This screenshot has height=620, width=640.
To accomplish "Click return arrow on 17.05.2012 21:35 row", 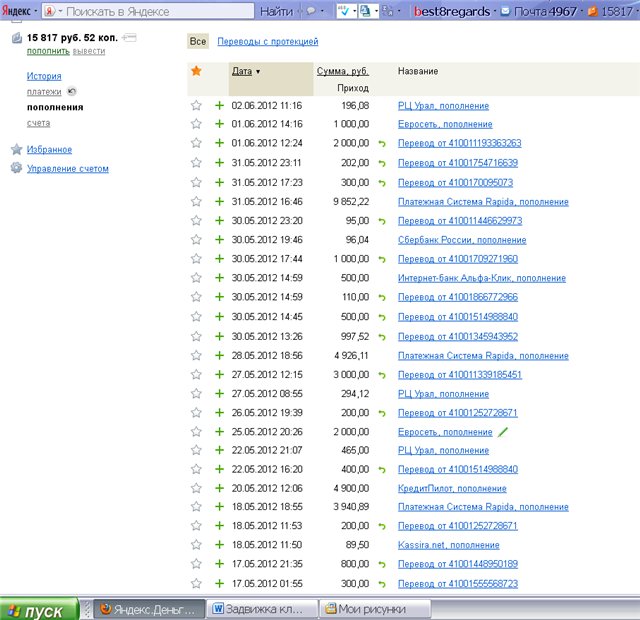I will pos(382,564).
